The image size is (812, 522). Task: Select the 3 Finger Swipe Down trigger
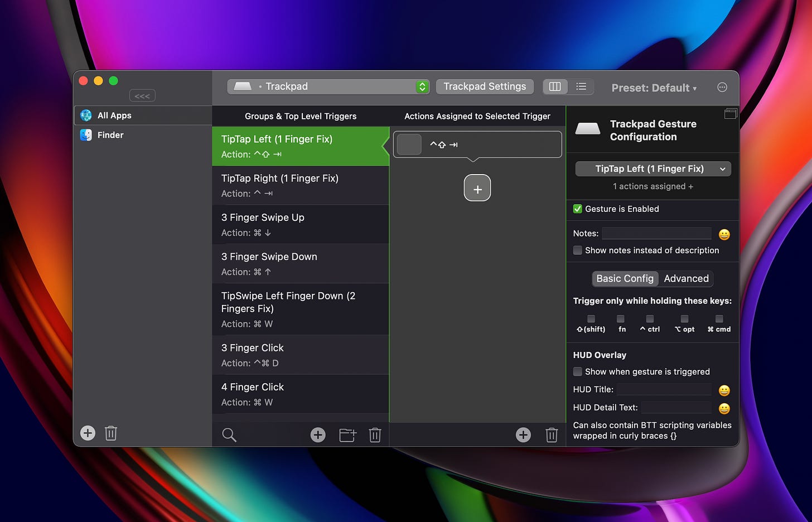(300, 263)
